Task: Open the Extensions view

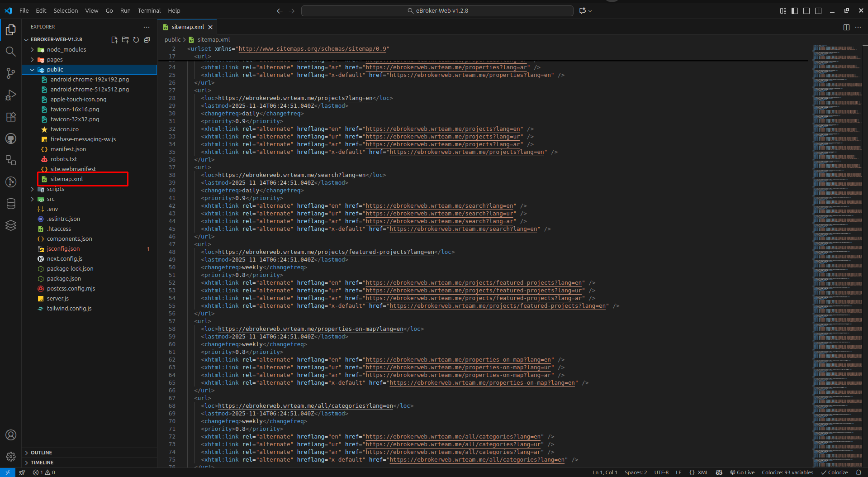Action: point(10,117)
